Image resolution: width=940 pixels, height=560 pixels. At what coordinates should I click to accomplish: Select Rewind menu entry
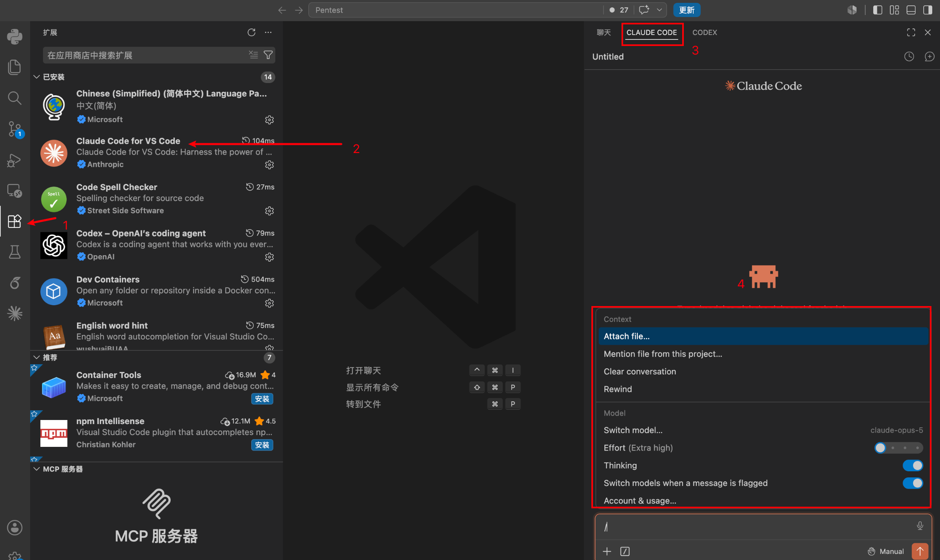[763, 389]
